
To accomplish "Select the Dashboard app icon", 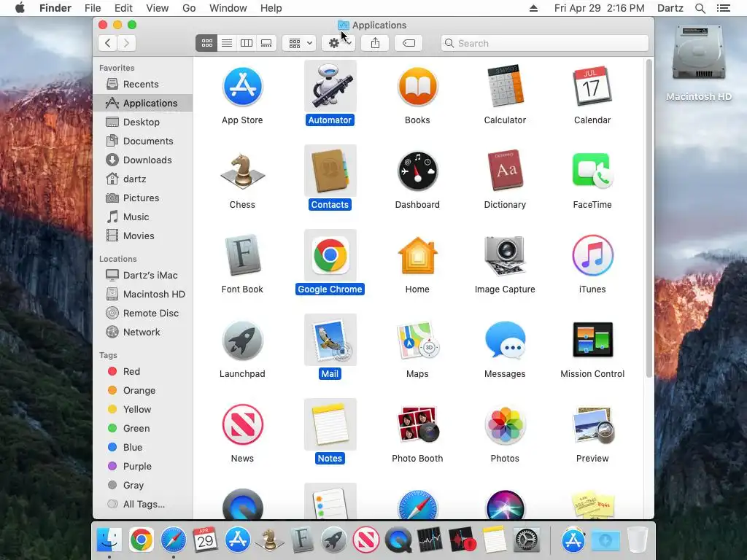I will pos(417,171).
